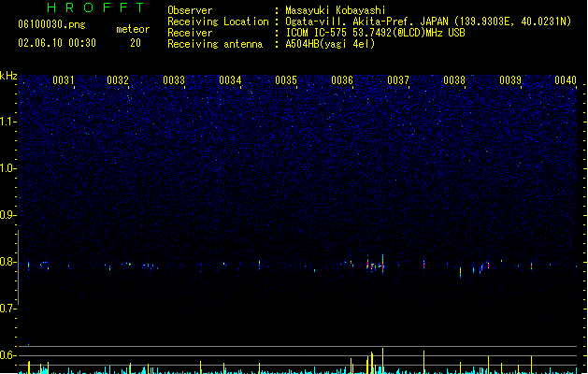This screenshot has width=588, height=374.
Task: Click the 06100030.png filename text
Action: click(x=51, y=24)
